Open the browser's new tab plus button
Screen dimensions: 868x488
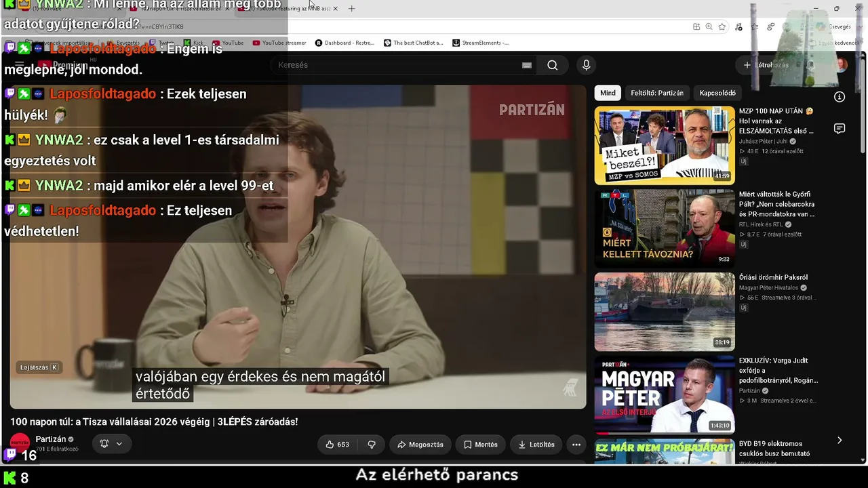351,9
